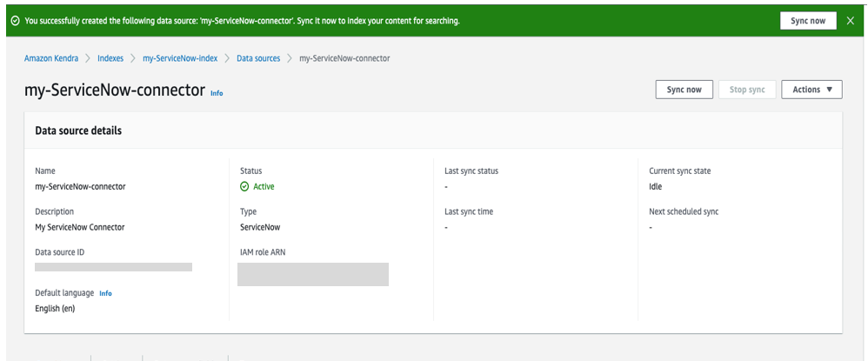Screen dimensions: 868x361
Task: Click the Current sync state label
Action: point(680,171)
